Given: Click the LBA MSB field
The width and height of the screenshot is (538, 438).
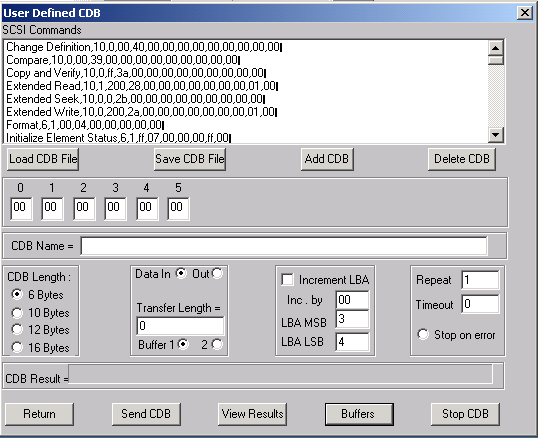Looking at the screenshot, I should (x=352, y=319).
